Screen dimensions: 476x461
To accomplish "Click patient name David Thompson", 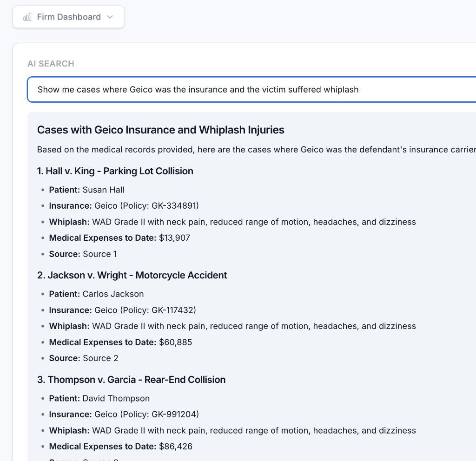I will click(x=115, y=398).
